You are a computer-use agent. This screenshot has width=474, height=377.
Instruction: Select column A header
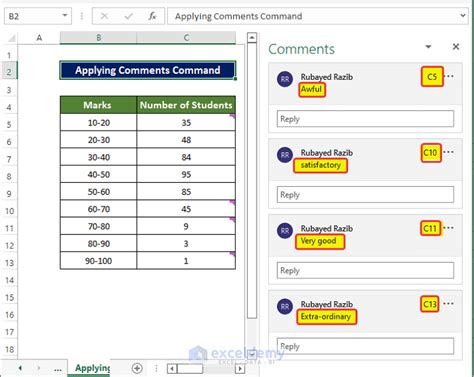pos(39,38)
